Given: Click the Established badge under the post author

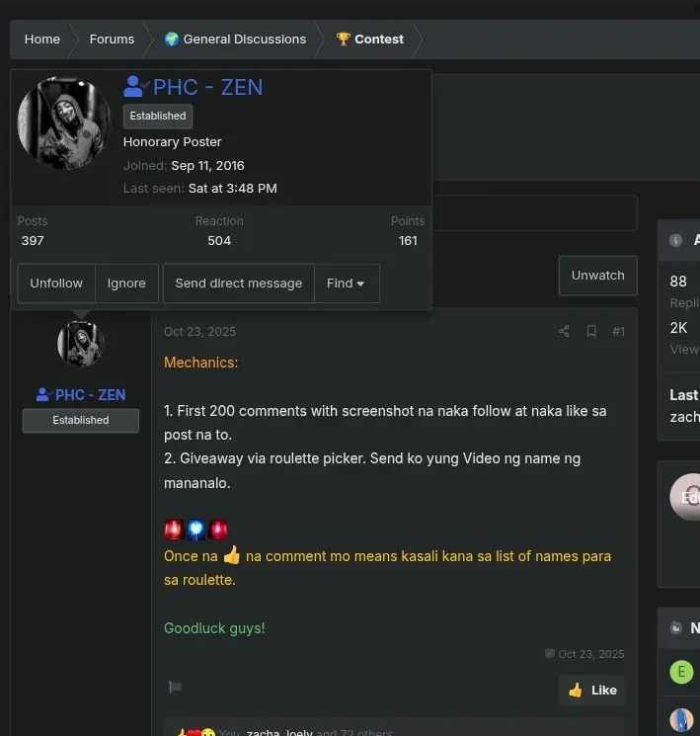Looking at the screenshot, I should pyautogui.click(x=81, y=421).
